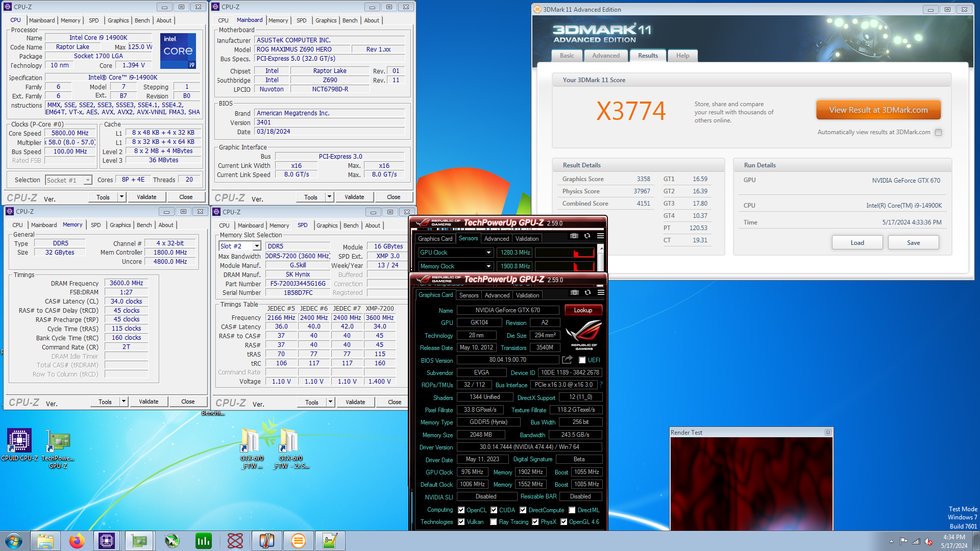Open Bench tab in CPU-Z CPU window
The image size is (980, 551).
coord(142,20)
